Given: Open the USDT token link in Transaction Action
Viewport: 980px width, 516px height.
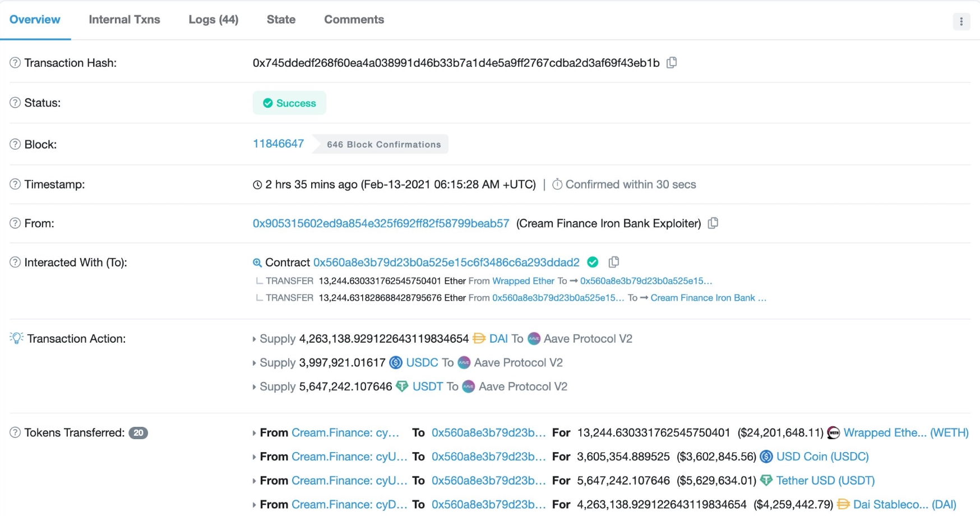Looking at the screenshot, I should (x=428, y=386).
